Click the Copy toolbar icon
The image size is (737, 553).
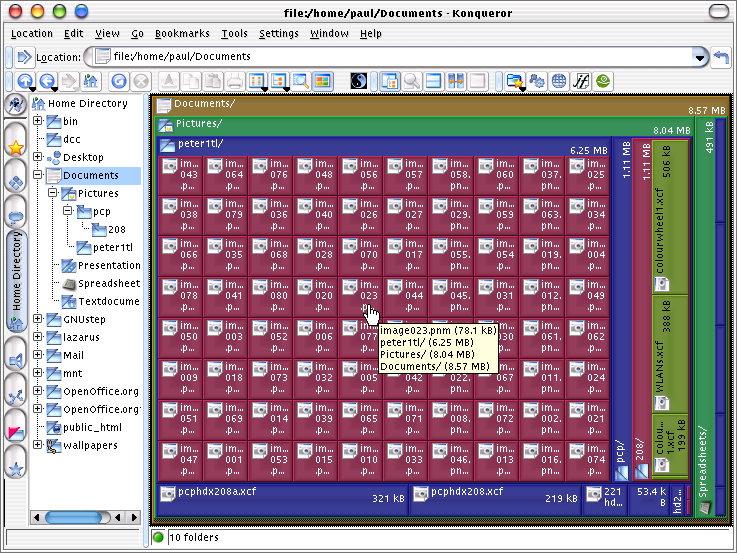(x=191, y=81)
